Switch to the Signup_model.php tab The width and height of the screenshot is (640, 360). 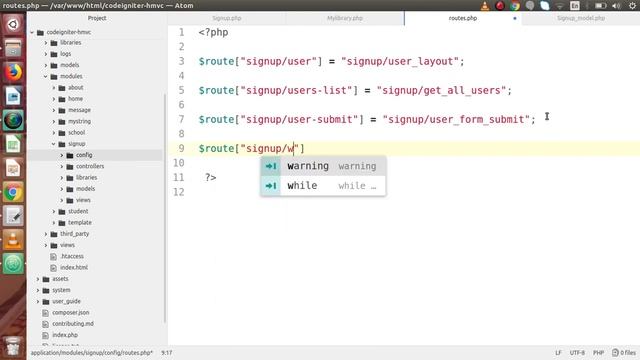(581, 18)
